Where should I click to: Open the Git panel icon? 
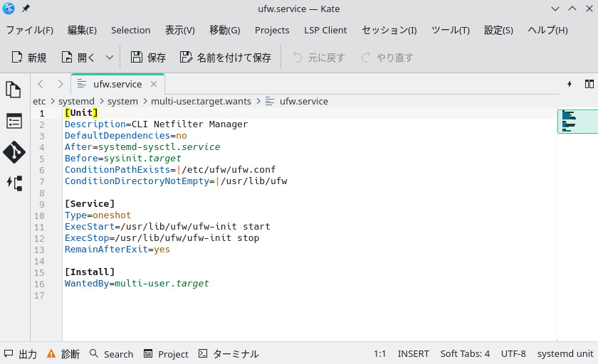pos(14,152)
